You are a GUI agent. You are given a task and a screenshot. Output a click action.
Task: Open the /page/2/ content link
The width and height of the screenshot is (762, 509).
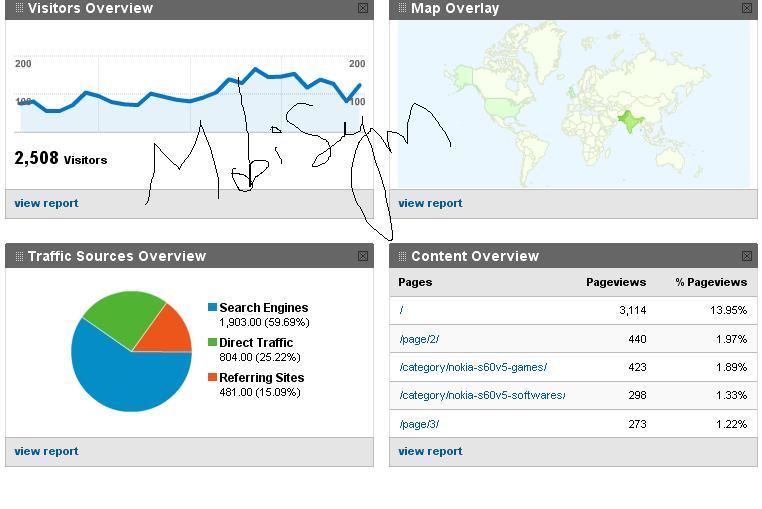coord(419,339)
